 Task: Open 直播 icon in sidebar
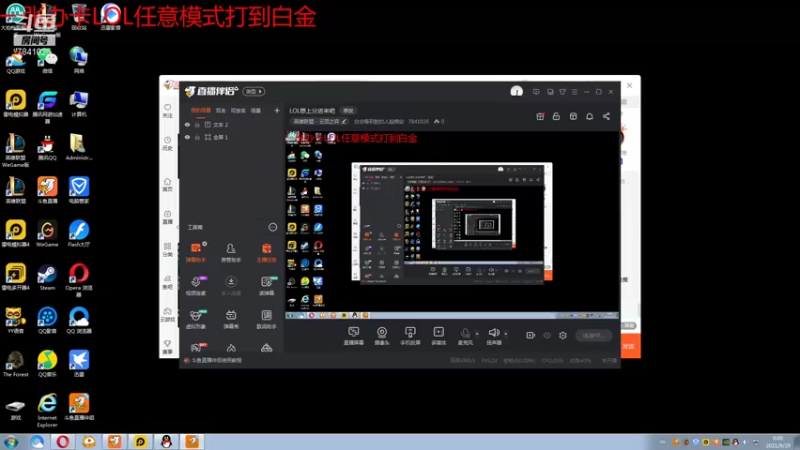click(167, 217)
